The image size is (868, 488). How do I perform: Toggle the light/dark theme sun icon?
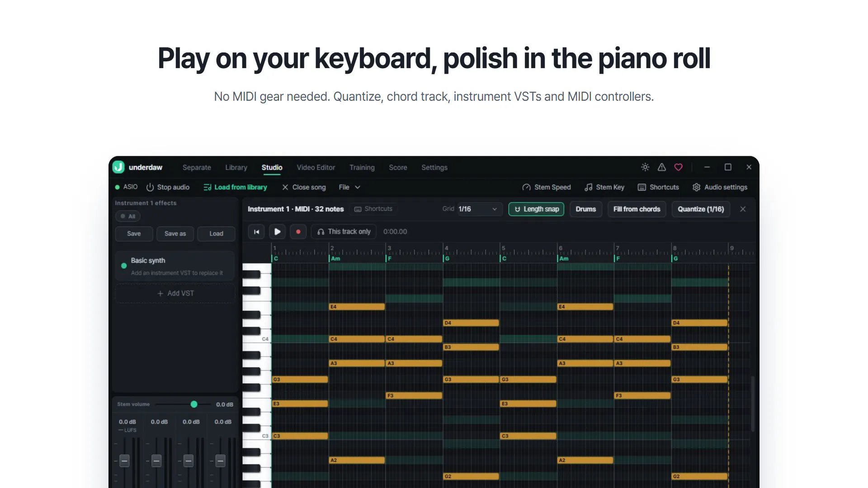pyautogui.click(x=645, y=167)
